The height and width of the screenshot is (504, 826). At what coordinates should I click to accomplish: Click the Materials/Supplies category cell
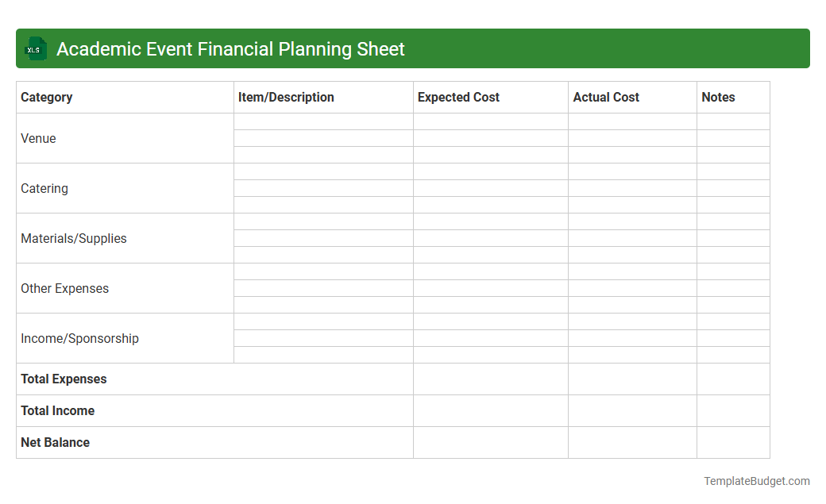73,238
